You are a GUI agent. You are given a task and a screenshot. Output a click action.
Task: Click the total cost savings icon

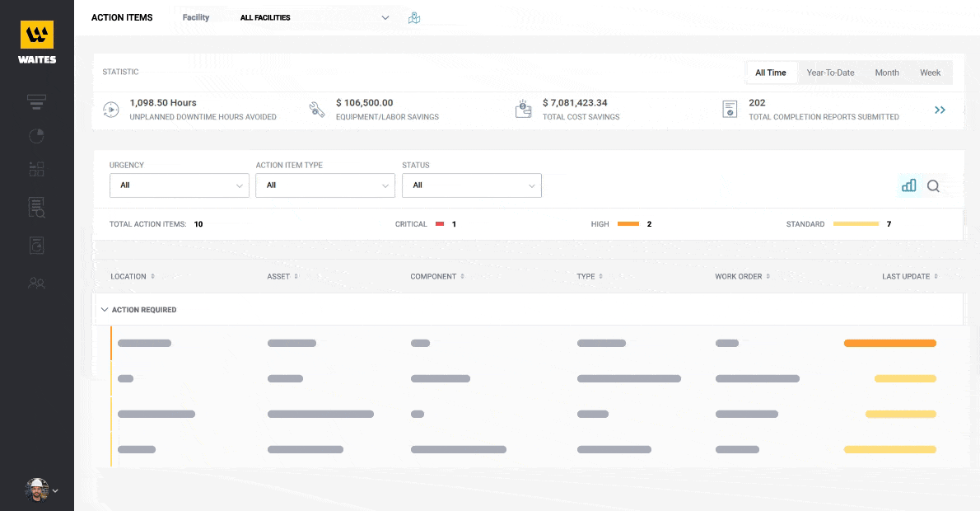(523, 109)
